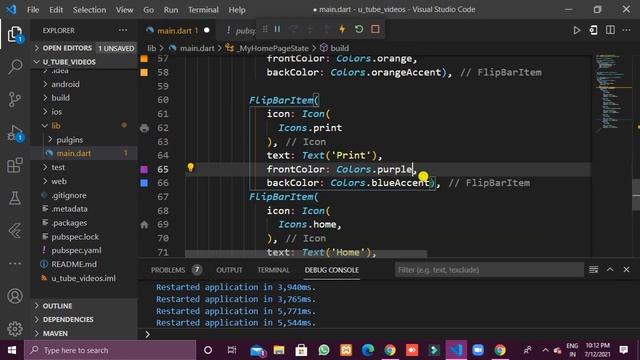
Task: Open the Explorer view in activity bar
Action: (x=15, y=34)
